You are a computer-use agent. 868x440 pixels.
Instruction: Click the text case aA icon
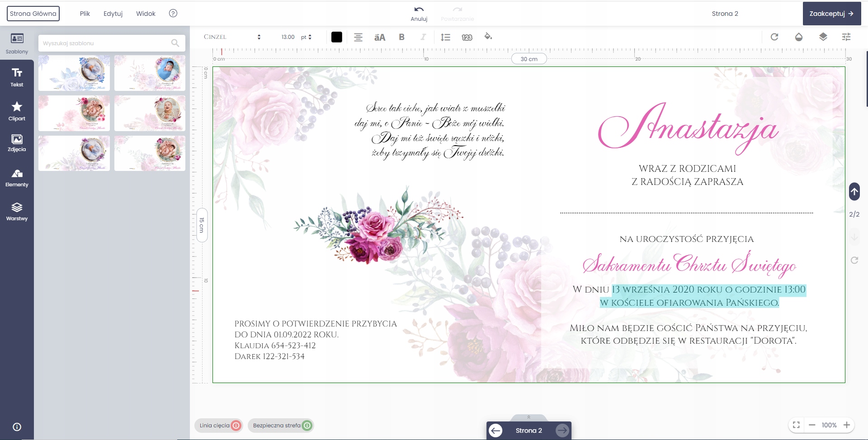point(380,37)
